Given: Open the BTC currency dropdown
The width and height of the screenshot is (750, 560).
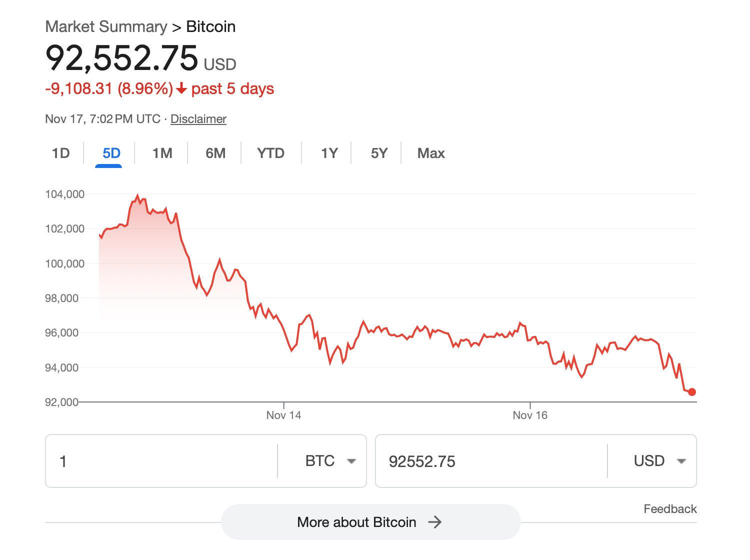Looking at the screenshot, I should pos(330,461).
